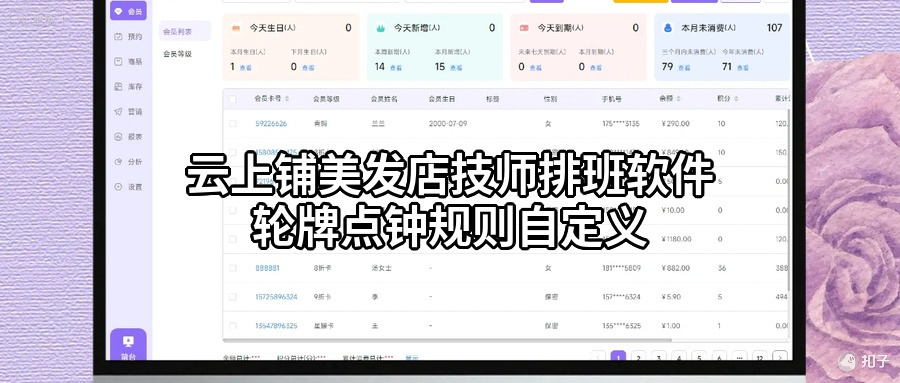Open the 预约 sidebar section
Image resolution: width=900 pixels, height=383 pixels.
pyautogui.click(x=128, y=37)
